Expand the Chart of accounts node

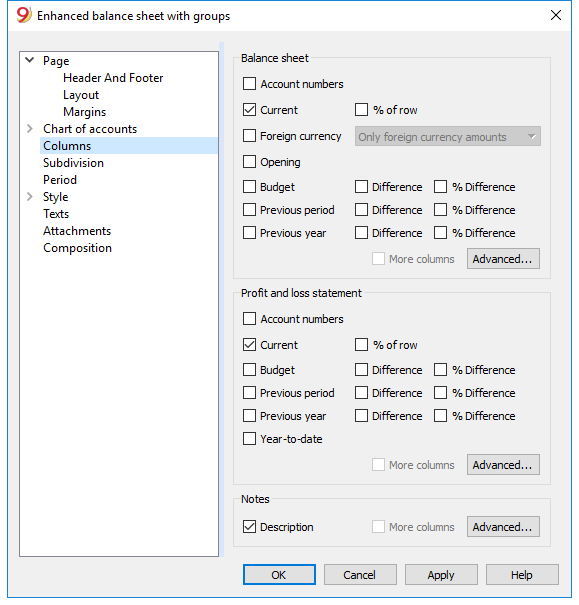(x=30, y=128)
